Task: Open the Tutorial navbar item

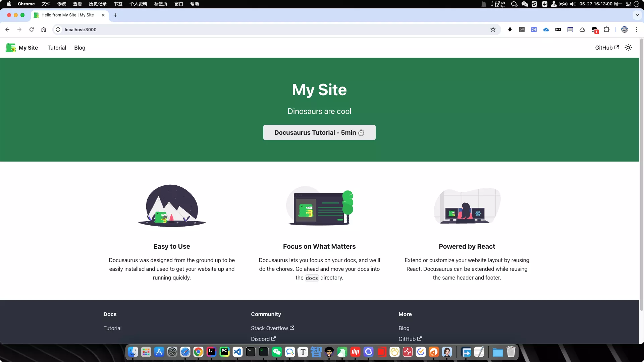Action: (x=57, y=48)
